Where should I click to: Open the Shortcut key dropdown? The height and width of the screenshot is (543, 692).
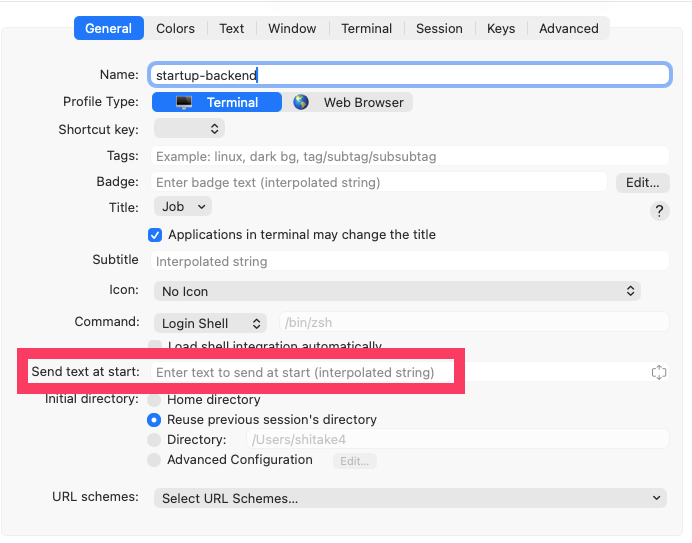pyautogui.click(x=189, y=129)
